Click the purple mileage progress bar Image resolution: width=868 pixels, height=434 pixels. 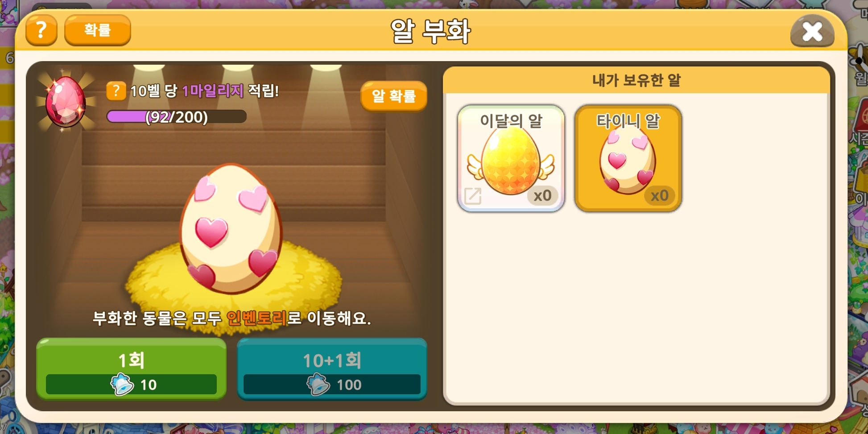[x=177, y=117]
